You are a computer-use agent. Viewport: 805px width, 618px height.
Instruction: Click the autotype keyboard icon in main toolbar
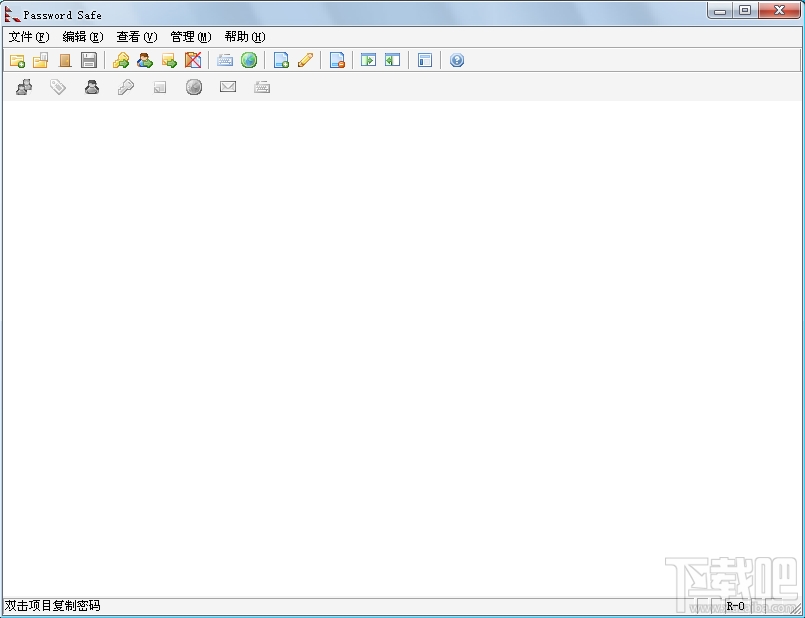point(225,61)
